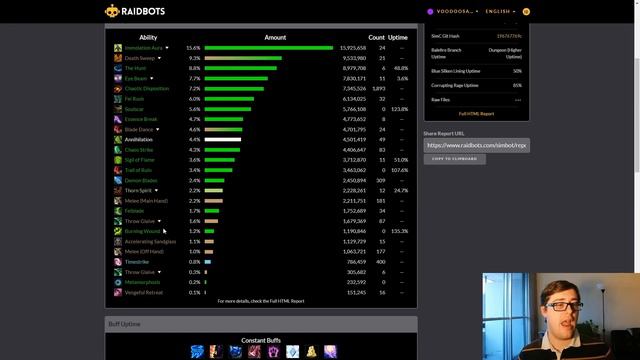The height and width of the screenshot is (360, 640).
Task: Click the Thorn Spirit icon
Action: (118, 191)
